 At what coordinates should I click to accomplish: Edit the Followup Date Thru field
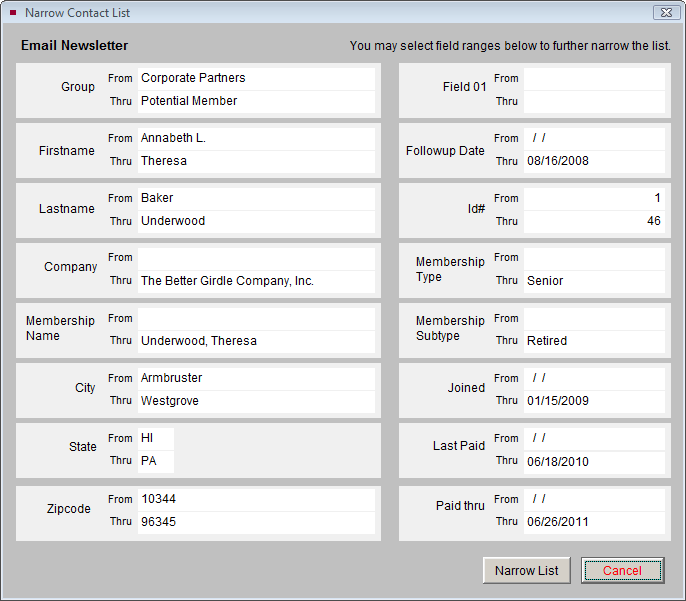pyautogui.click(x=593, y=161)
